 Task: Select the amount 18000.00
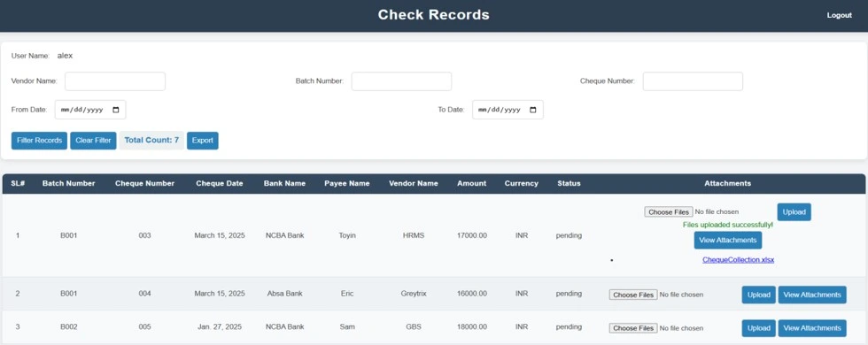[471, 326]
